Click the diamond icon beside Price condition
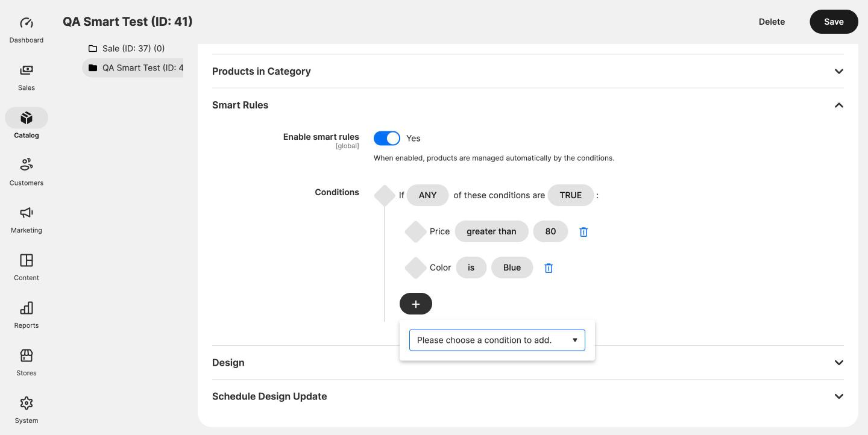This screenshot has height=435, width=868. (x=415, y=232)
